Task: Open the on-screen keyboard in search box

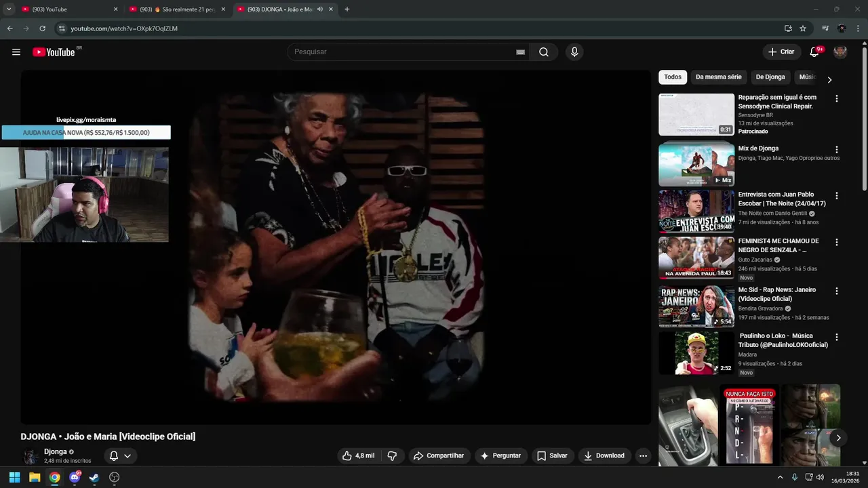Action: [520, 52]
